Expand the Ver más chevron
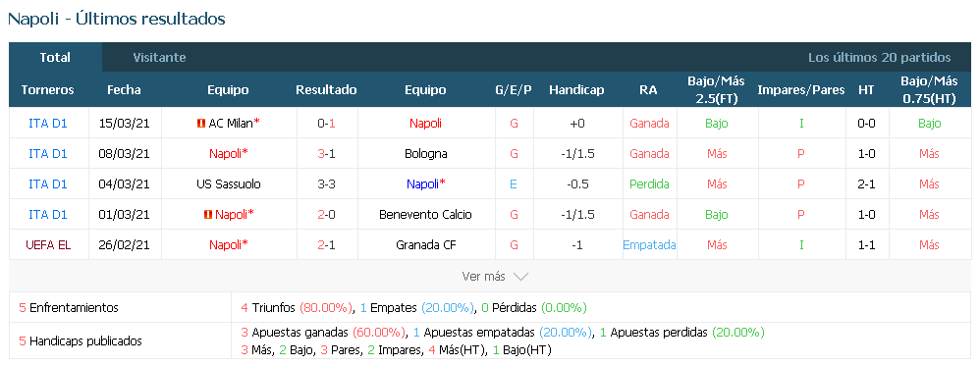Screen dimensions: 980x366 point(520,276)
